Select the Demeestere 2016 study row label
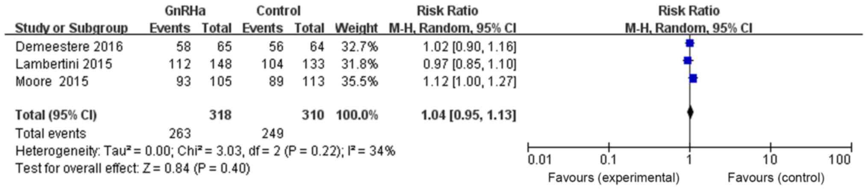The width and height of the screenshot is (868, 190). coord(69,46)
